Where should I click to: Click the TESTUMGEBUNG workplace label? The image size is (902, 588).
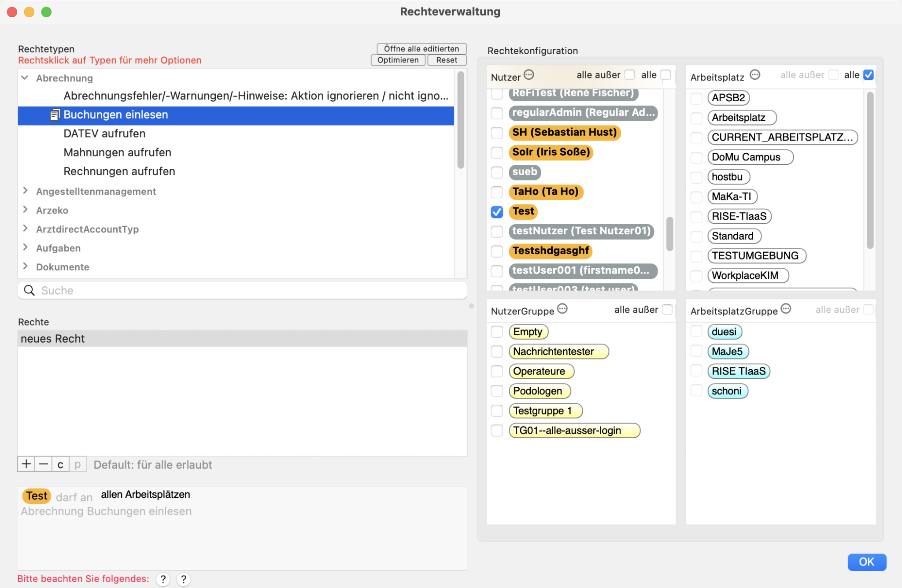tap(757, 256)
